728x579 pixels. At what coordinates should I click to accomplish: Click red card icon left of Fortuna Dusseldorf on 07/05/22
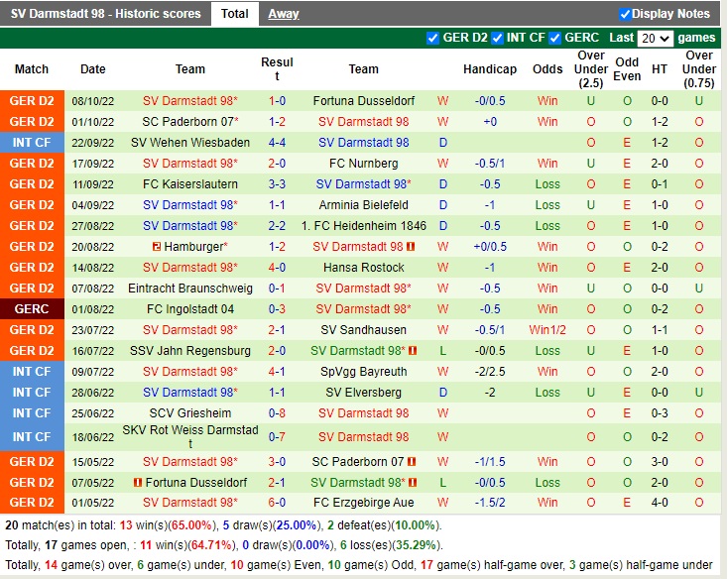point(138,483)
